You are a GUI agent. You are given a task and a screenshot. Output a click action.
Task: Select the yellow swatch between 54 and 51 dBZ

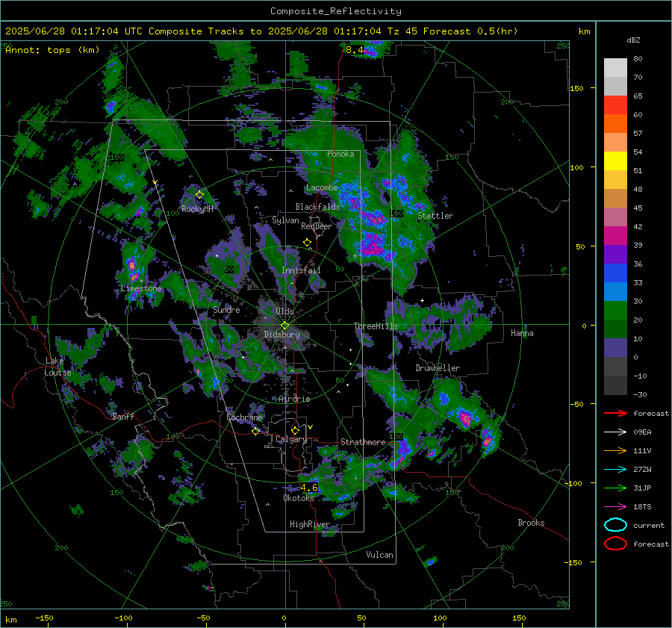click(x=615, y=161)
